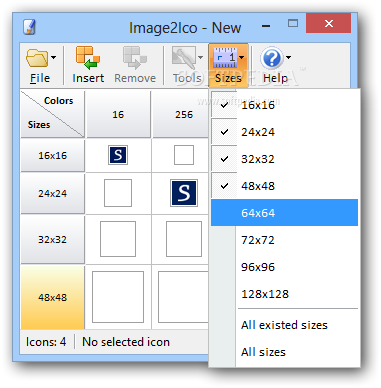Click the Help question mark icon

coord(272,58)
